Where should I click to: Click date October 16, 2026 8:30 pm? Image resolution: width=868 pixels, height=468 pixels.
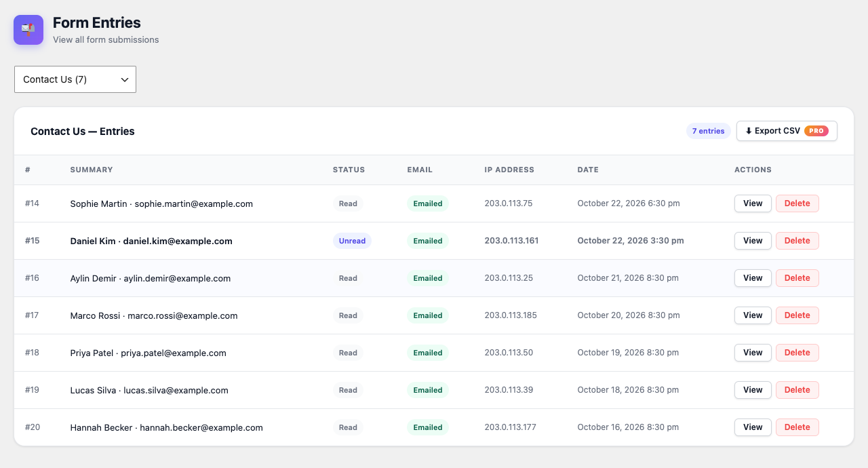tap(628, 427)
